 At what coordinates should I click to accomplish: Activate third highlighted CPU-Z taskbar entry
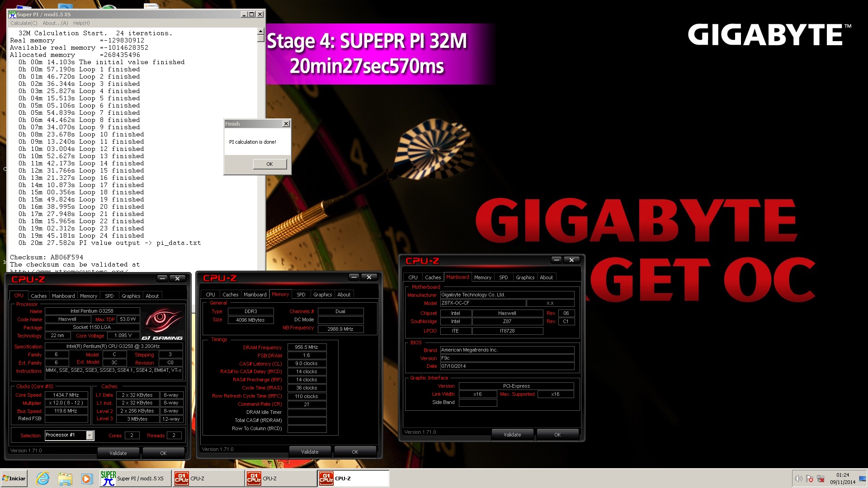pos(354,479)
